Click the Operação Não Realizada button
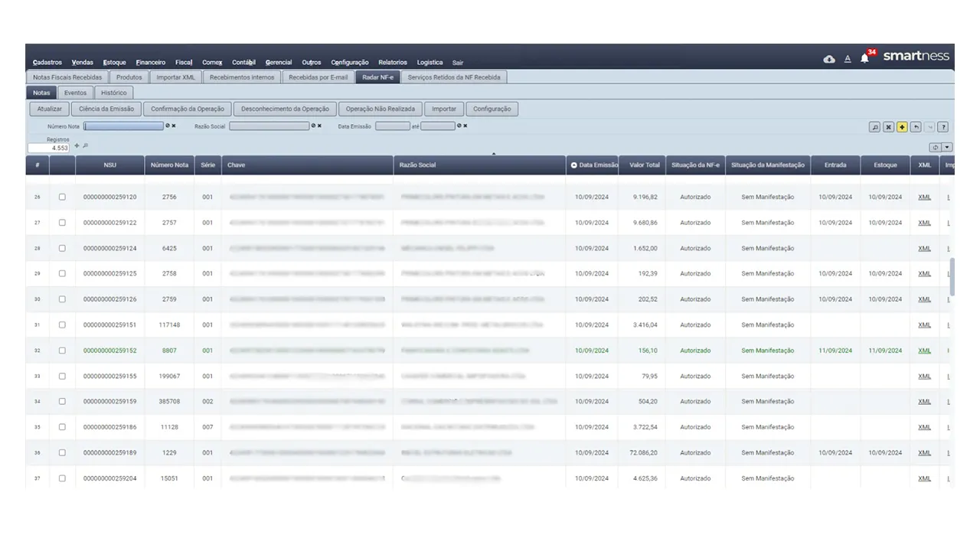This screenshot has width=980, height=551. (381, 109)
